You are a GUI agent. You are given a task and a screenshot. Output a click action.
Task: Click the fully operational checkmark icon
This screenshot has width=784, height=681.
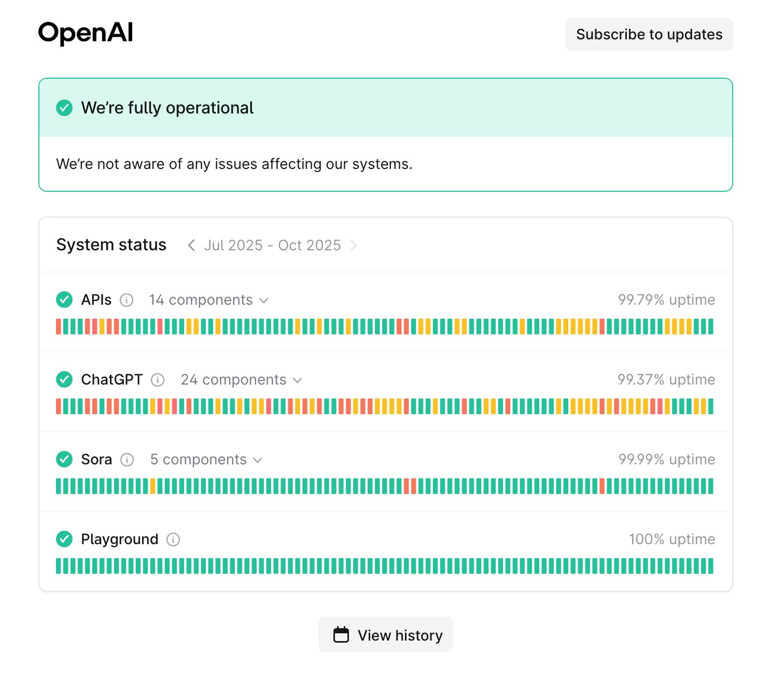(x=64, y=108)
